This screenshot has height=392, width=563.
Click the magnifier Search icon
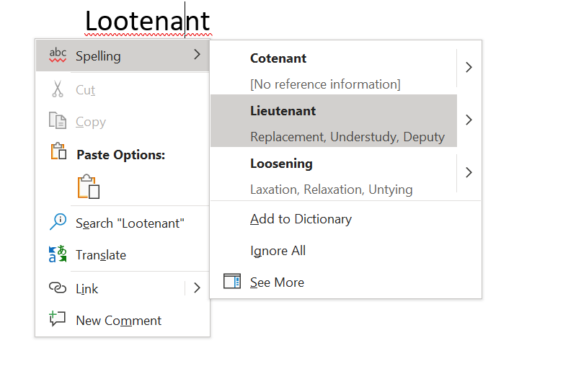click(58, 221)
